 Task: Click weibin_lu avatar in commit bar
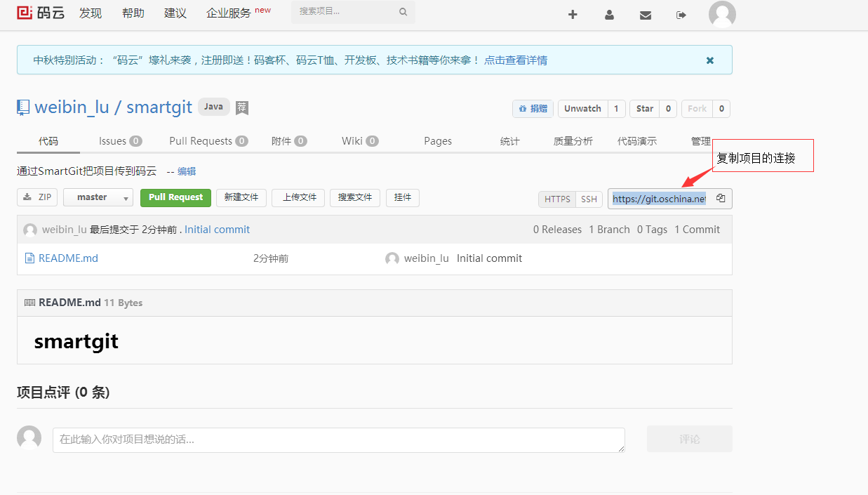click(x=30, y=230)
